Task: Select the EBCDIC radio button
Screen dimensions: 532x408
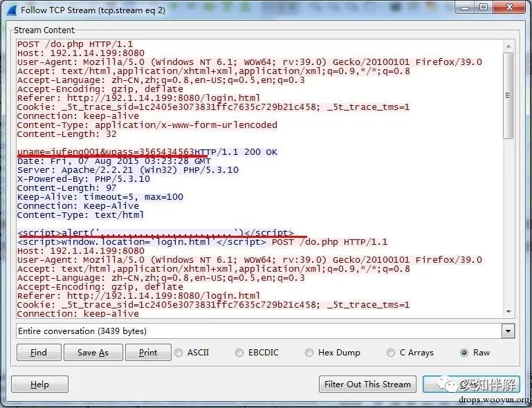Action: coord(239,353)
